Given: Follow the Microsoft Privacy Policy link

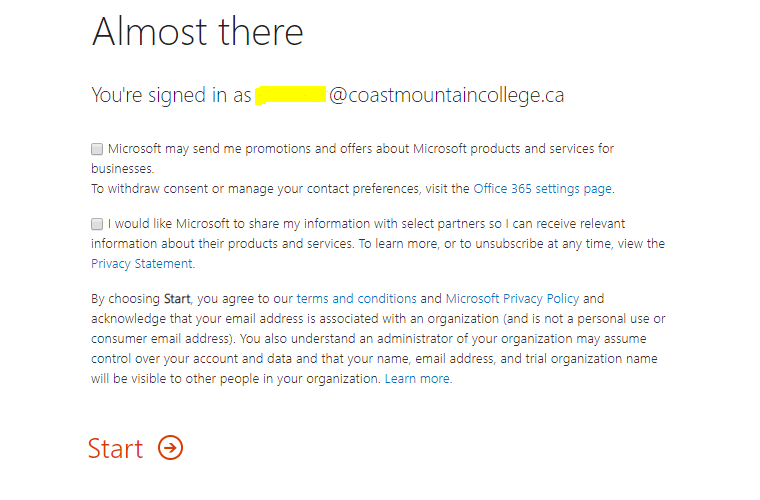Looking at the screenshot, I should click(x=512, y=298).
